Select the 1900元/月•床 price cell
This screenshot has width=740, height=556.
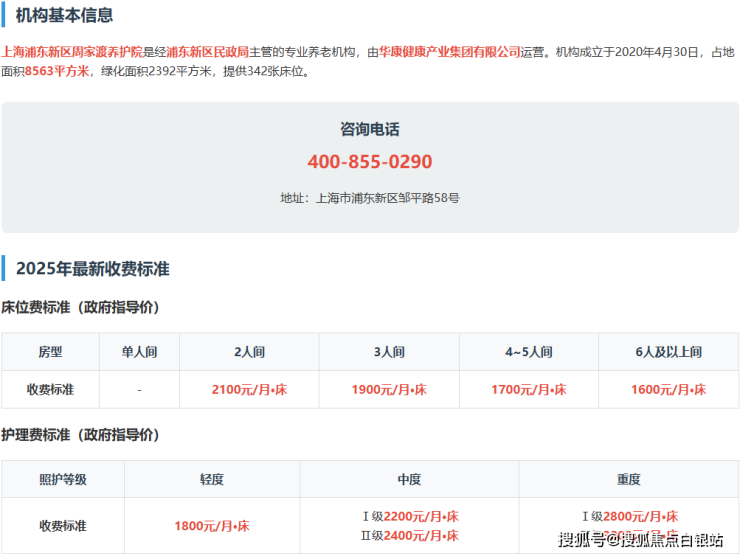click(x=389, y=389)
